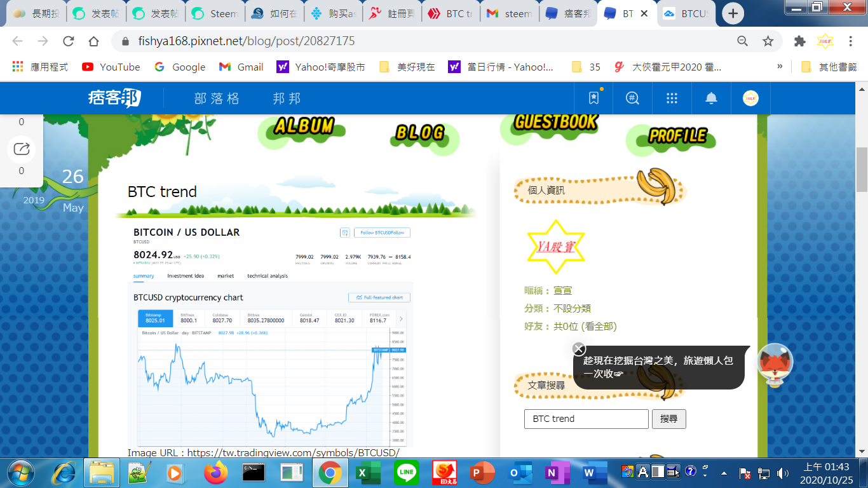Open the Yahoo!奇摩股市 bookmark
The image size is (868, 488).
coord(321,67)
